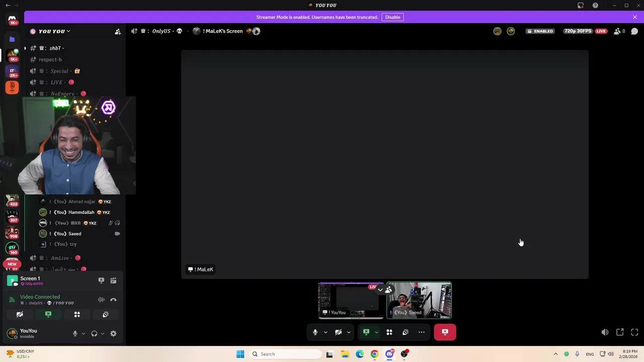This screenshot has width=644, height=362.
Task: Mute microphone in the user panel
Action: point(75,333)
